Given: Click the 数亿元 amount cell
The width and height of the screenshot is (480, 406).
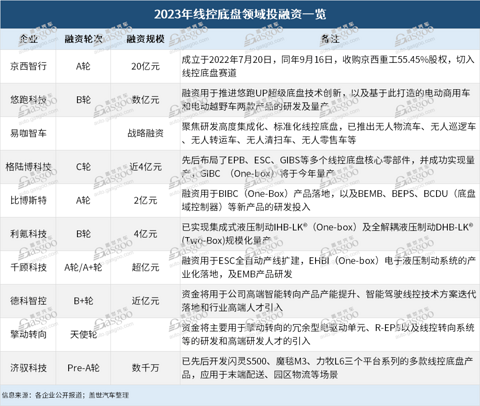Looking at the screenshot, I should pyautogui.click(x=145, y=100).
